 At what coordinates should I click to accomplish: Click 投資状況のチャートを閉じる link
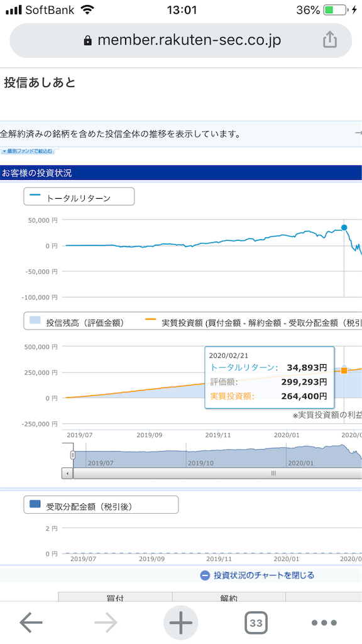click(263, 575)
